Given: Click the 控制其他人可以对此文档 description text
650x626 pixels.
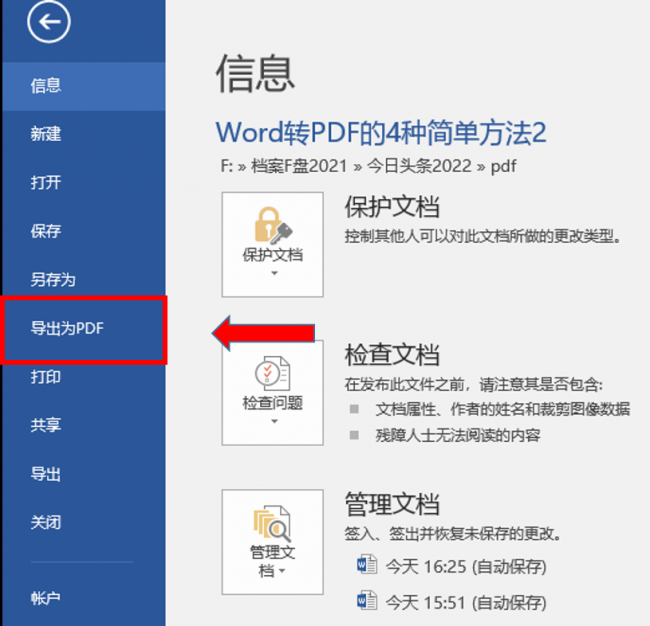Looking at the screenshot, I should (x=483, y=236).
